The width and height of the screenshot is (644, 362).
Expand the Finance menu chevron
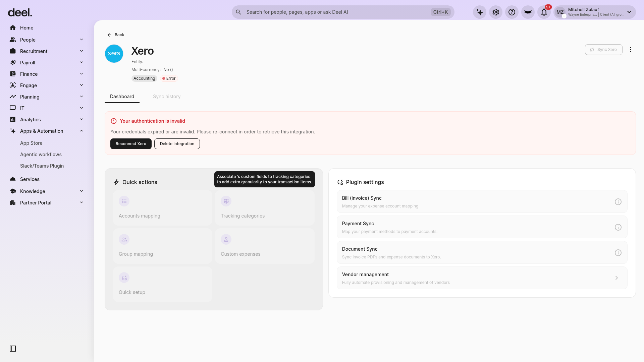82,74
